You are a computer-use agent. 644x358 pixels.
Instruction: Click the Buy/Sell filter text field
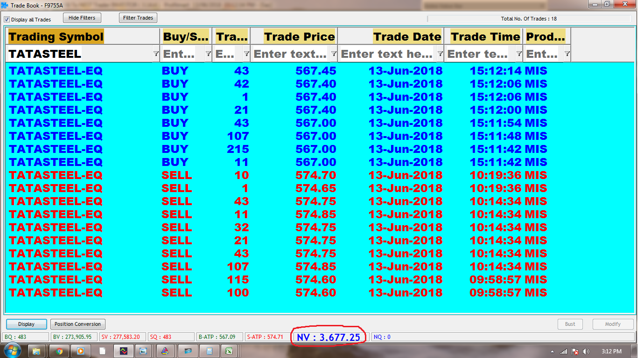pyautogui.click(x=182, y=54)
